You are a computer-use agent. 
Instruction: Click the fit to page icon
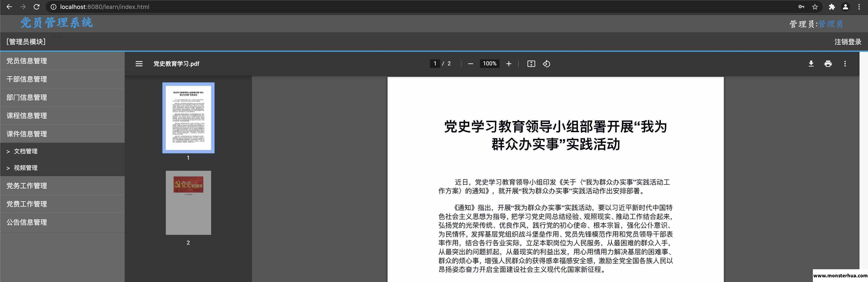click(x=531, y=64)
